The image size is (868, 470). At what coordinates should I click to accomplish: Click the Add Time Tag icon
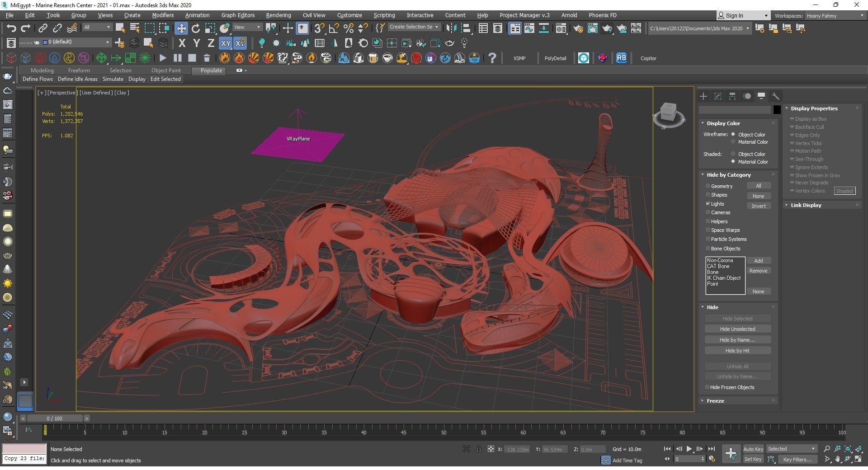coord(606,460)
